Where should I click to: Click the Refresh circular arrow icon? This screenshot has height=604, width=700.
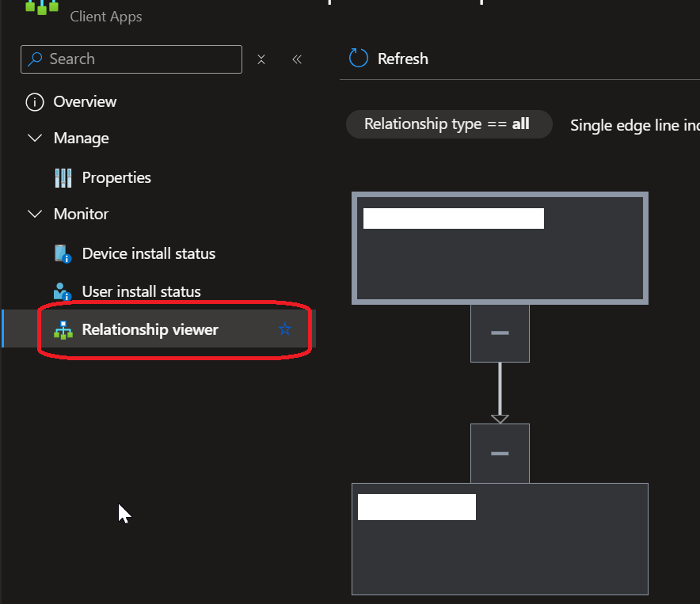(359, 59)
